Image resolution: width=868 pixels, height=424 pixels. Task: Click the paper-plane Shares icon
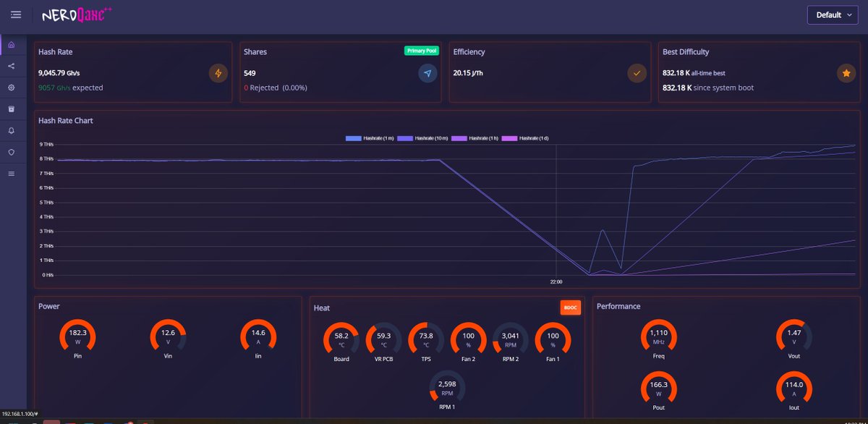click(427, 73)
